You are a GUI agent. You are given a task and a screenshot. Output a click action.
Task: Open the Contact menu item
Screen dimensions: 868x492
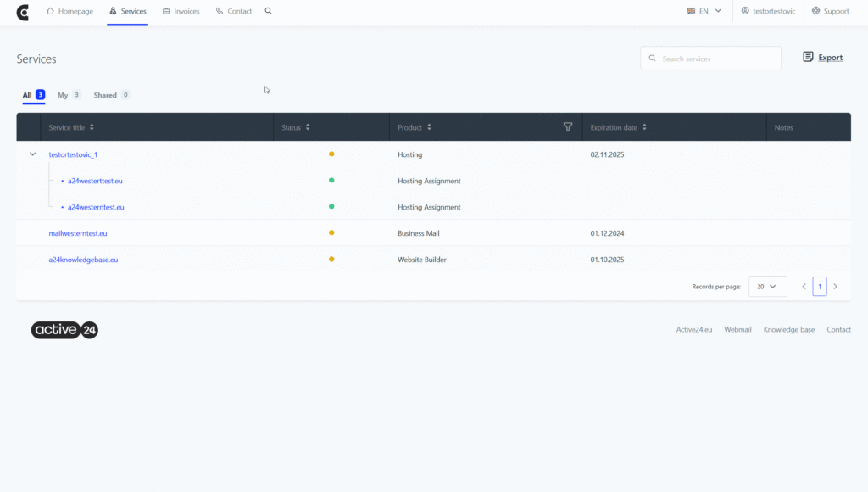[234, 11]
